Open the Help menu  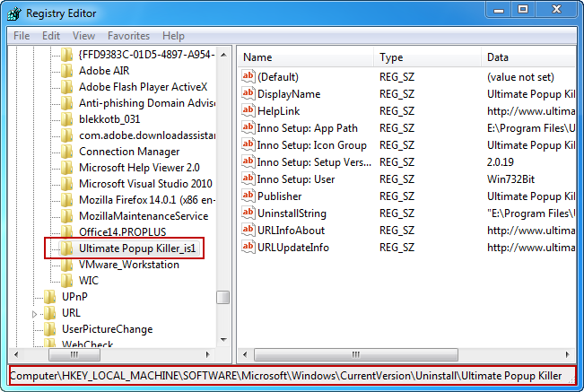[x=173, y=36]
